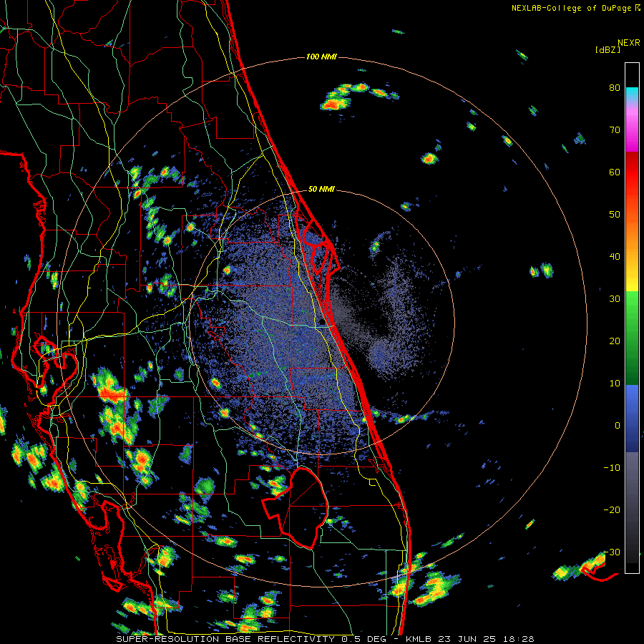
Task: Click the -10 value on the dBZ scale
Action: [612, 468]
